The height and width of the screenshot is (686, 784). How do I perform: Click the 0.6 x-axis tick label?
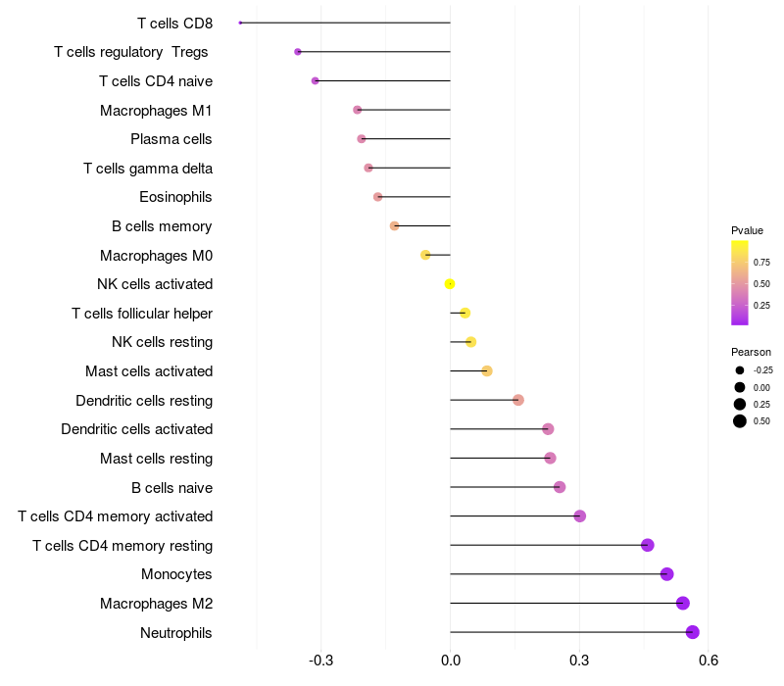click(x=709, y=661)
